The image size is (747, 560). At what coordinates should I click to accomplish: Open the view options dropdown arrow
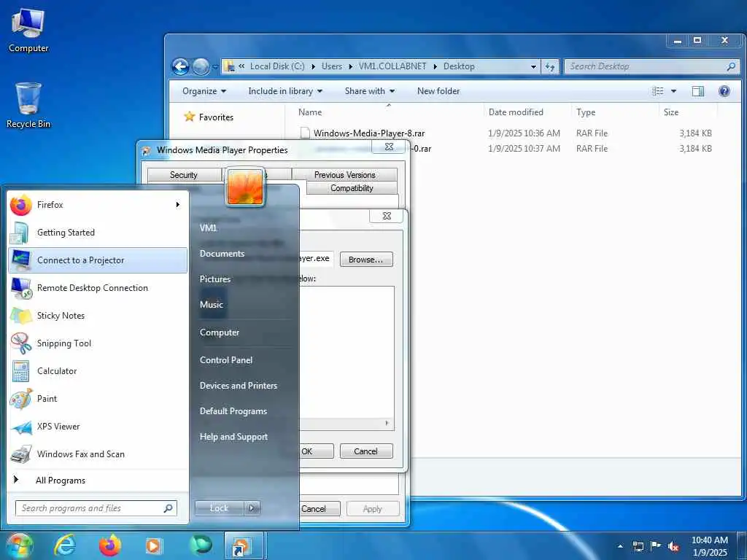(673, 91)
